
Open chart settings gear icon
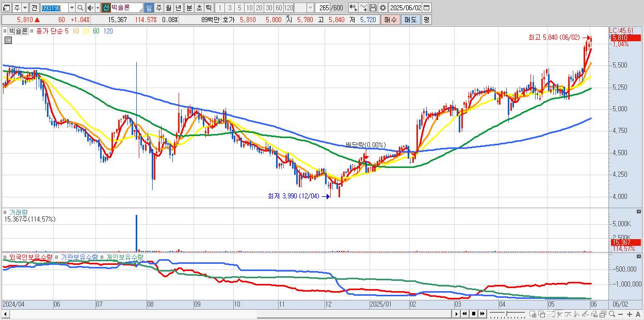tap(383, 8)
